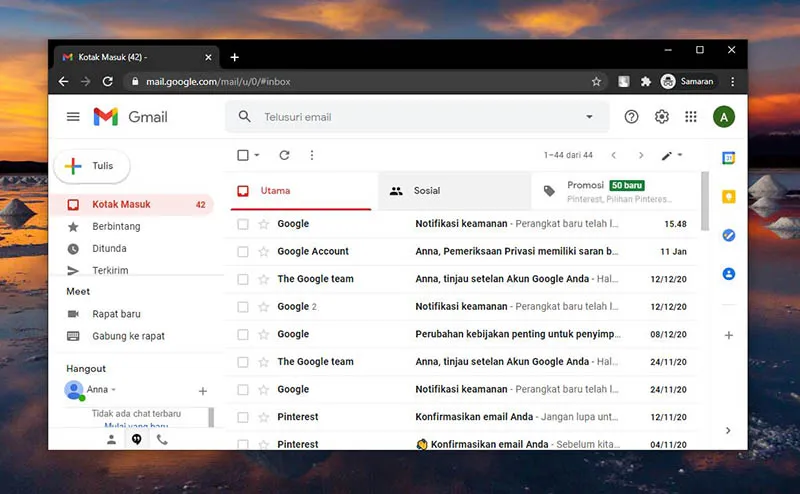Tick the checkbox for the Google Account email
The width and height of the screenshot is (800, 494).
(243, 252)
